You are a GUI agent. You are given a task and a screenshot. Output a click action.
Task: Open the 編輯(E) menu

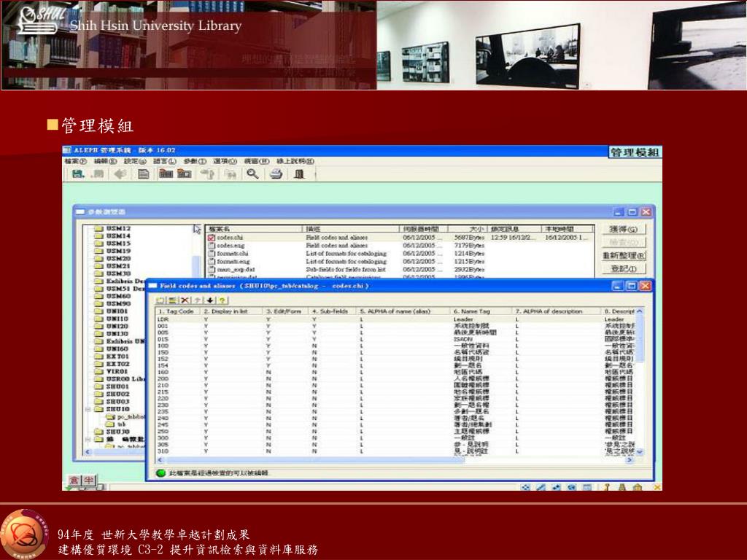(105, 161)
